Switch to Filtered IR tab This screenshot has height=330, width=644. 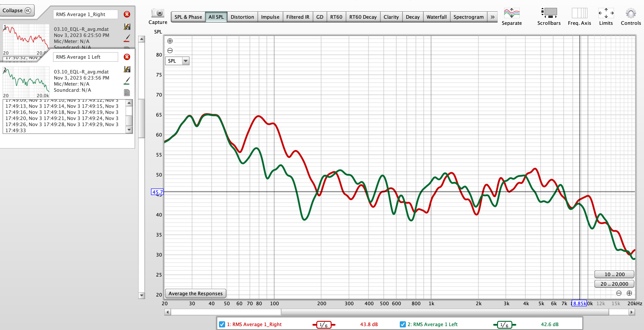(298, 17)
